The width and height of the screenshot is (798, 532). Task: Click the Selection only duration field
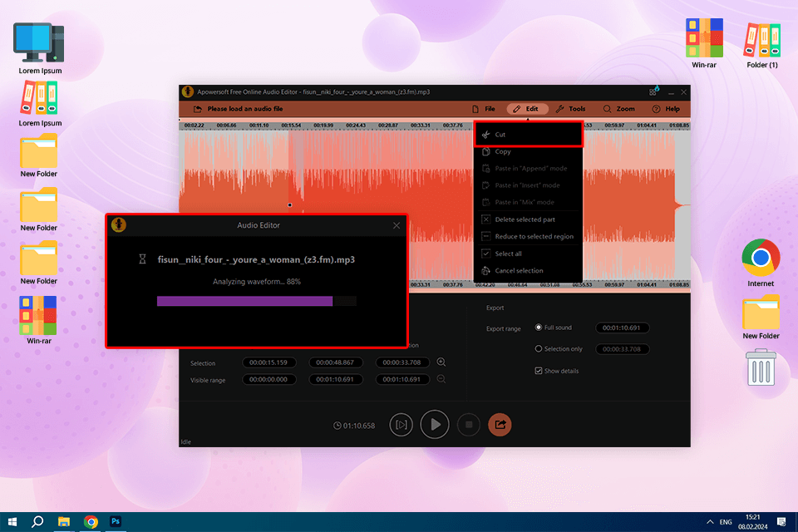tap(622, 349)
